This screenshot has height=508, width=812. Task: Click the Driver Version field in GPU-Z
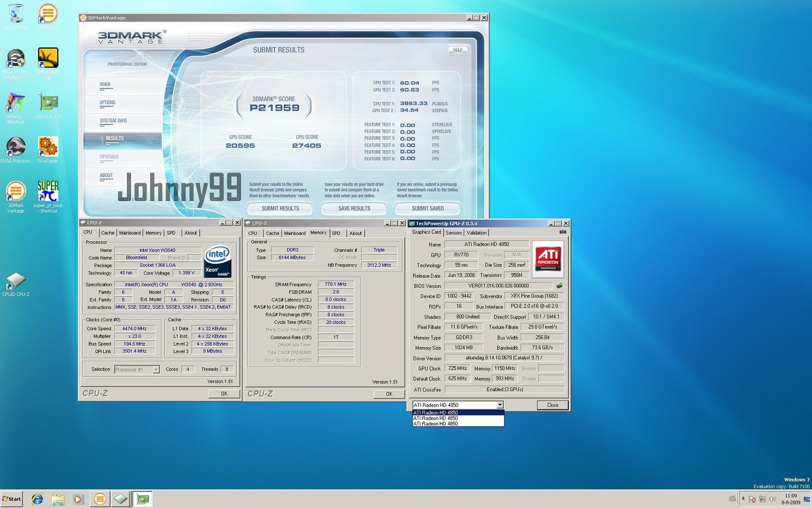[504, 358]
